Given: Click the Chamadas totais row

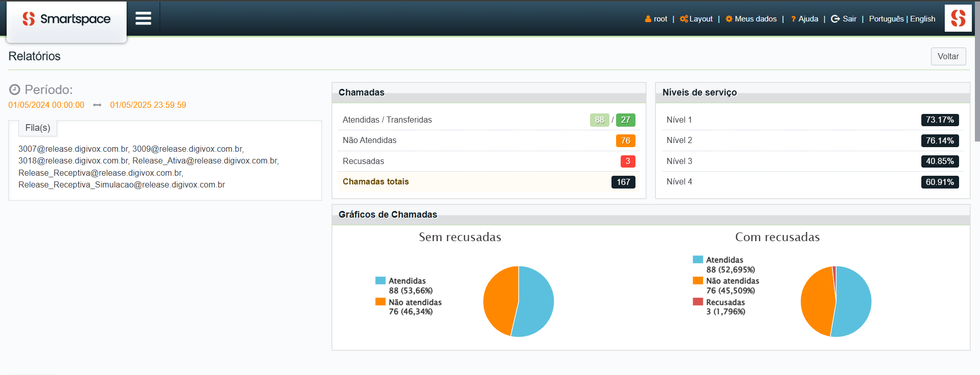Looking at the screenshot, I should pyautogui.click(x=489, y=182).
